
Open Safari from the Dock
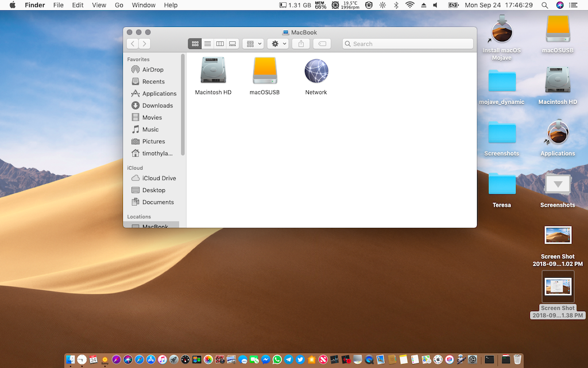(x=140, y=359)
